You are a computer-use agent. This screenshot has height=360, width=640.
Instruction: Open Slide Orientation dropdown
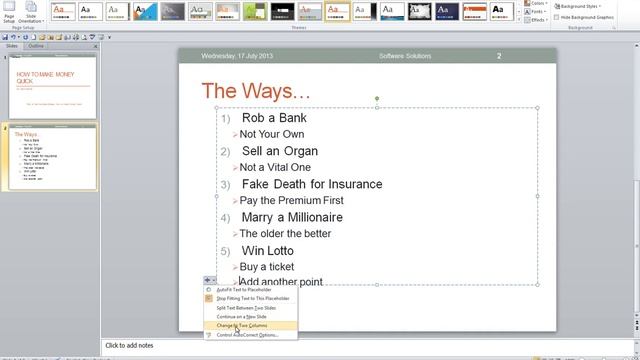(31, 12)
